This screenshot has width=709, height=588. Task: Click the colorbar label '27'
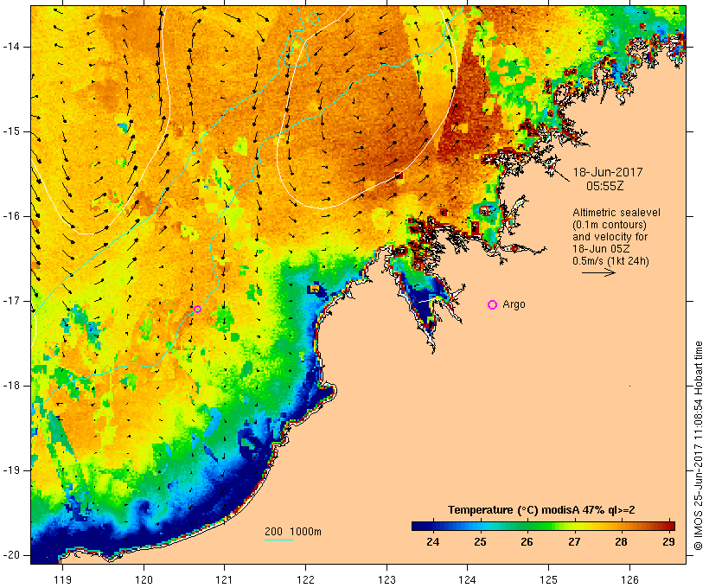[574, 541]
